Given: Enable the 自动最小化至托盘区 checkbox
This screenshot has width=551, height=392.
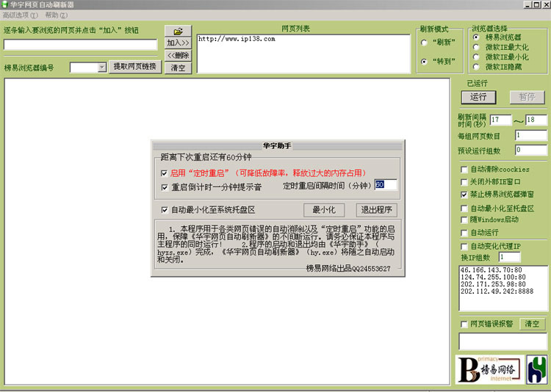Looking at the screenshot, I should (x=464, y=208).
